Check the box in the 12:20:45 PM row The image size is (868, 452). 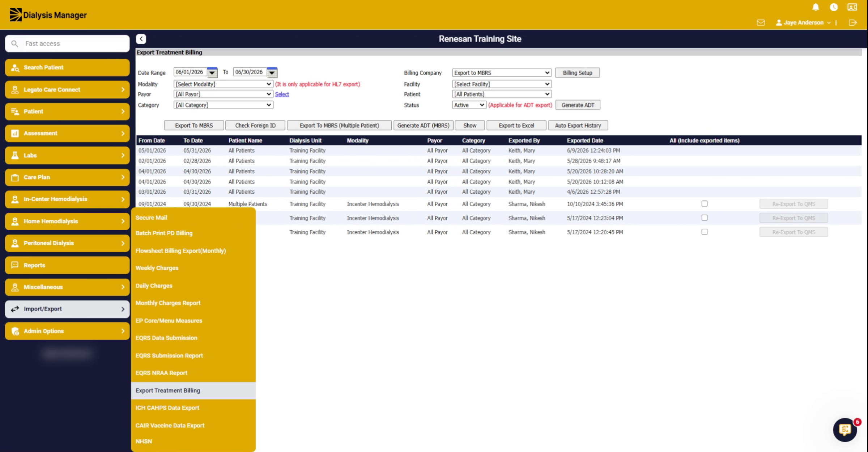point(704,232)
